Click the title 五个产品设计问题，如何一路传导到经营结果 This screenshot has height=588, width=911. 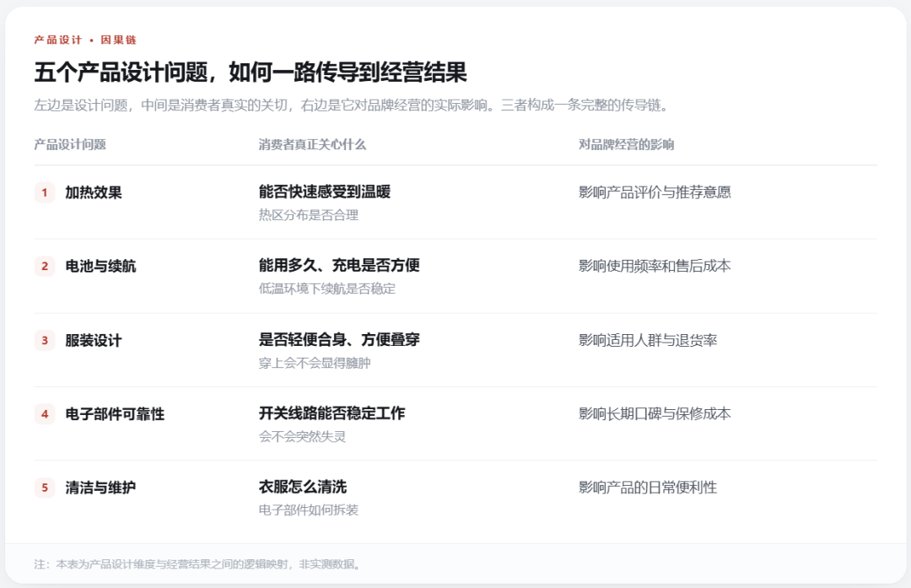[x=251, y=73]
